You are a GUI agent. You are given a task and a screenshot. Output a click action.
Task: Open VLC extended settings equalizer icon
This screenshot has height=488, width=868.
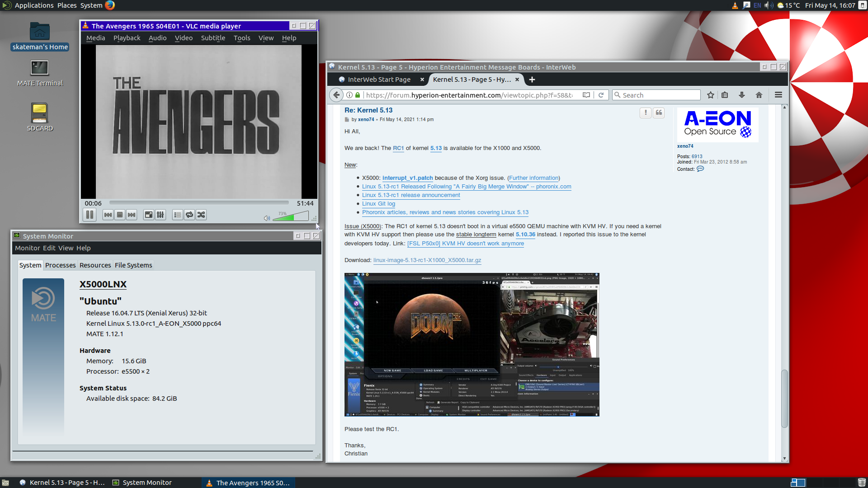click(x=160, y=215)
